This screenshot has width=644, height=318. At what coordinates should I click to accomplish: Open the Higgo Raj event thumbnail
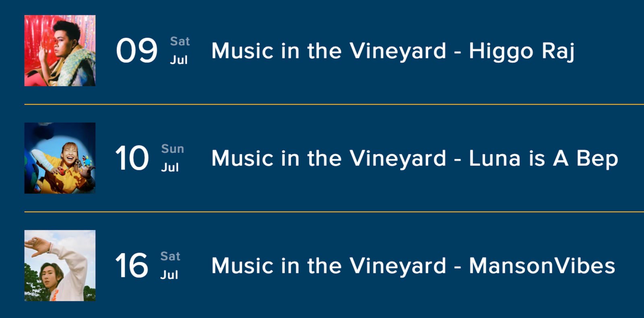60,51
